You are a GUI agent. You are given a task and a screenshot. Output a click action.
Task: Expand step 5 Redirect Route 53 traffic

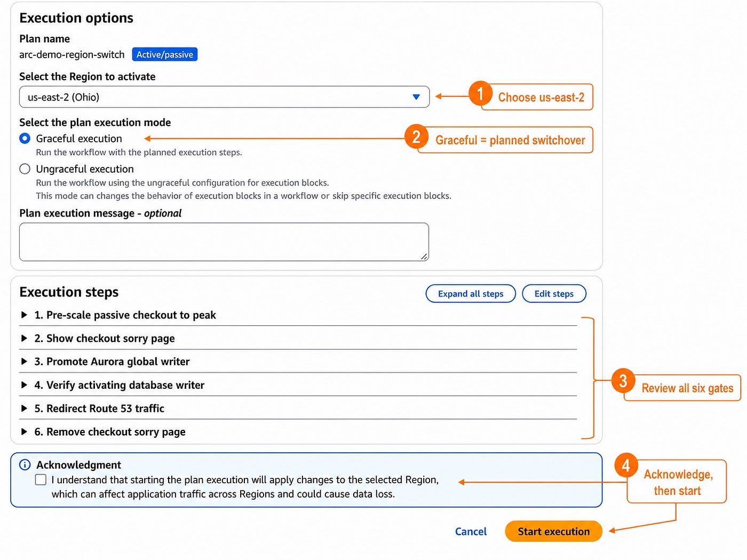point(298,409)
